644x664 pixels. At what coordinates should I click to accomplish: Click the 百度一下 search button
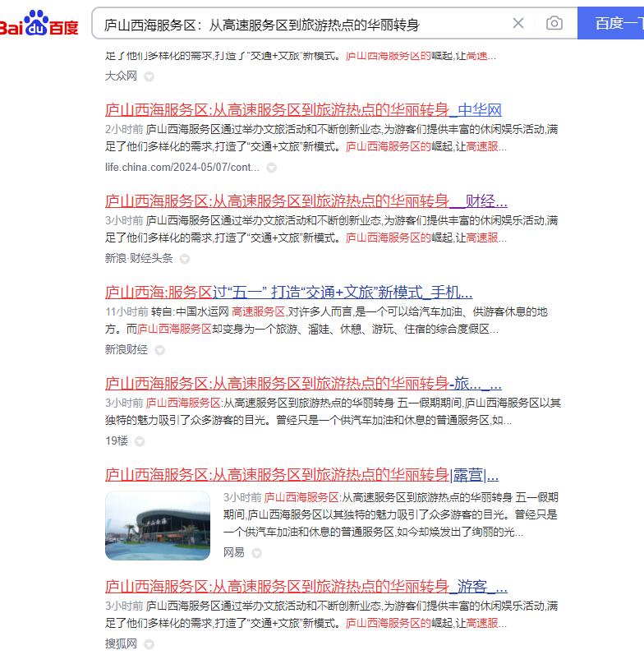(x=611, y=23)
